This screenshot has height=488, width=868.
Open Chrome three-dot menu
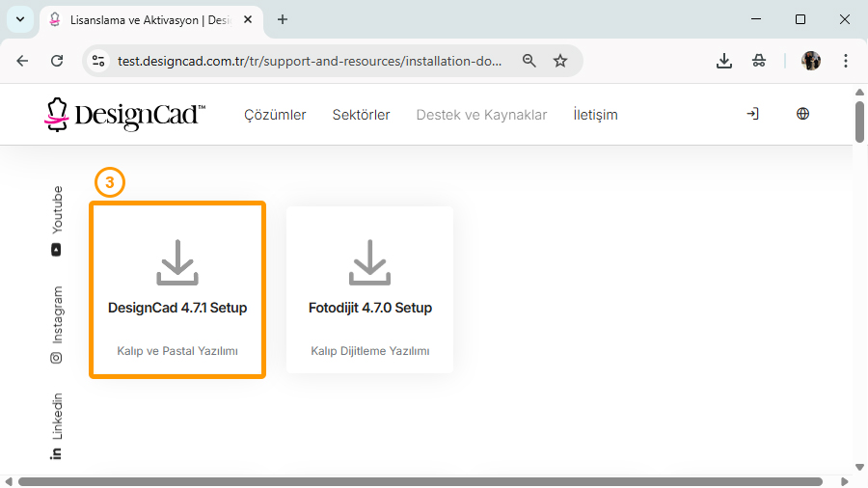point(846,61)
